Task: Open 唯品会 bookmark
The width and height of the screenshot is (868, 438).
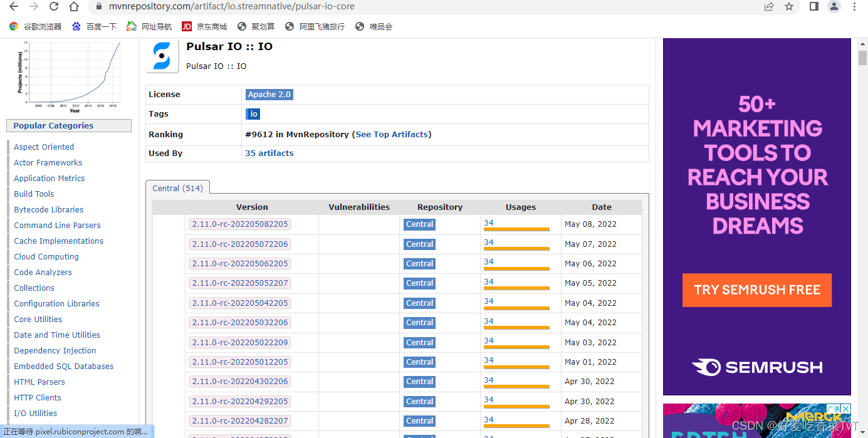Action: [374, 26]
